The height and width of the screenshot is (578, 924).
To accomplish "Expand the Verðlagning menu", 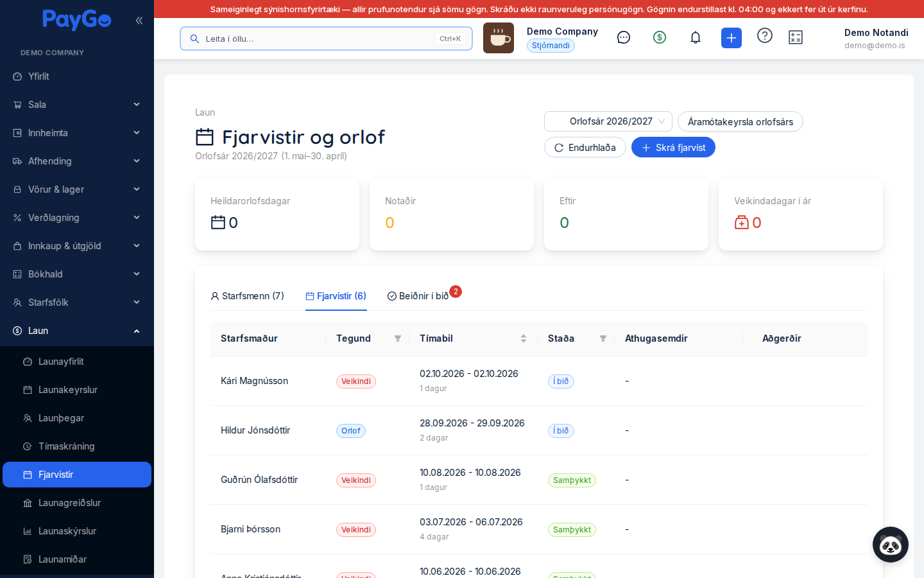I will click(77, 218).
